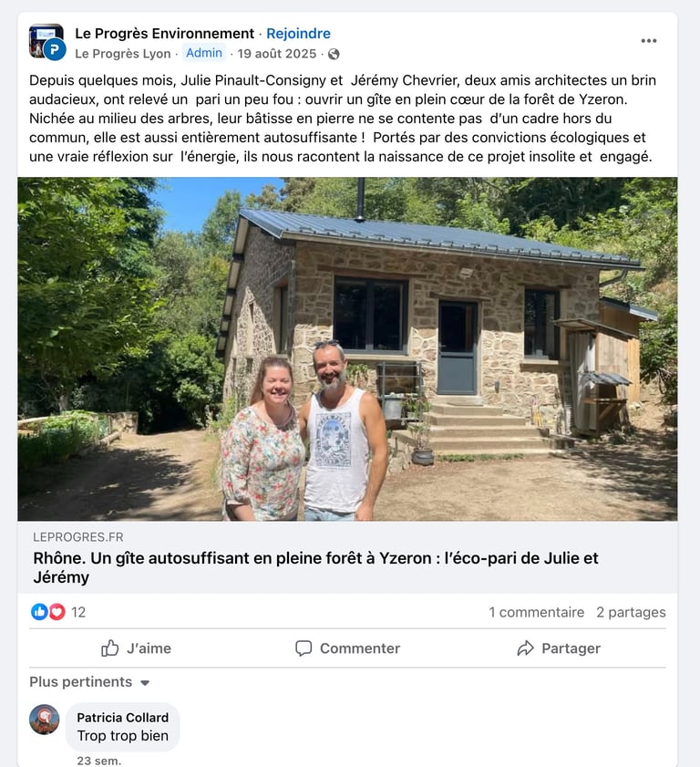The image size is (700, 767).
Task: Click the Partager arrow icon
Action: [x=526, y=648]
